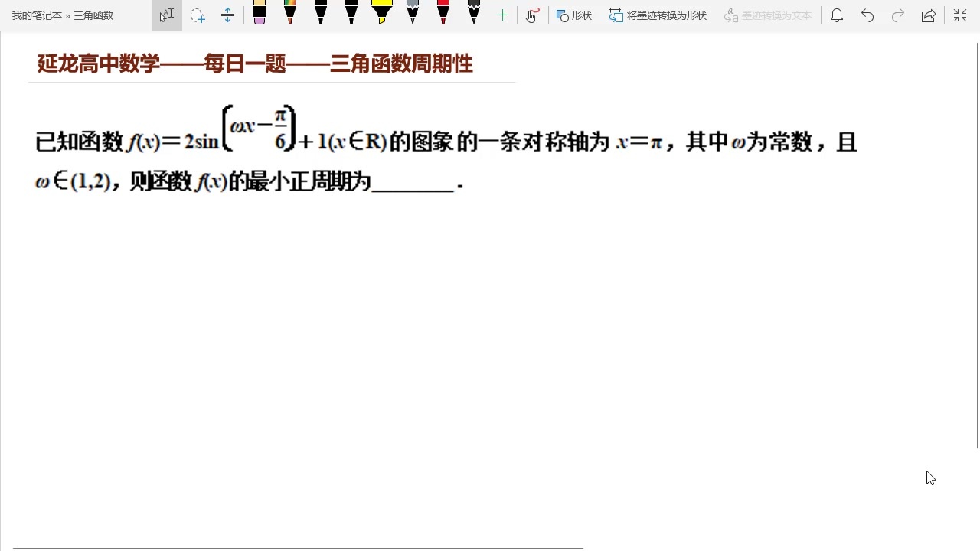Pick the Eraser tool

point(260,13)
